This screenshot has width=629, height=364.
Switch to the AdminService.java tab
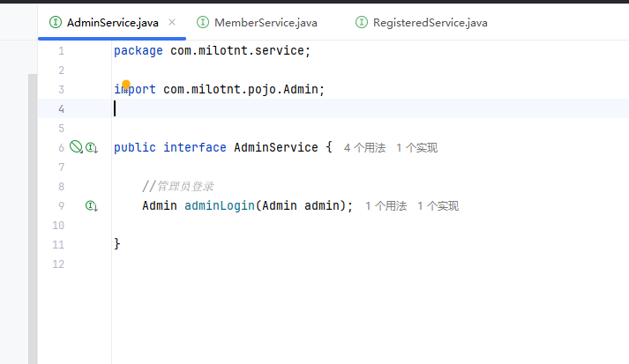(112, 22)
